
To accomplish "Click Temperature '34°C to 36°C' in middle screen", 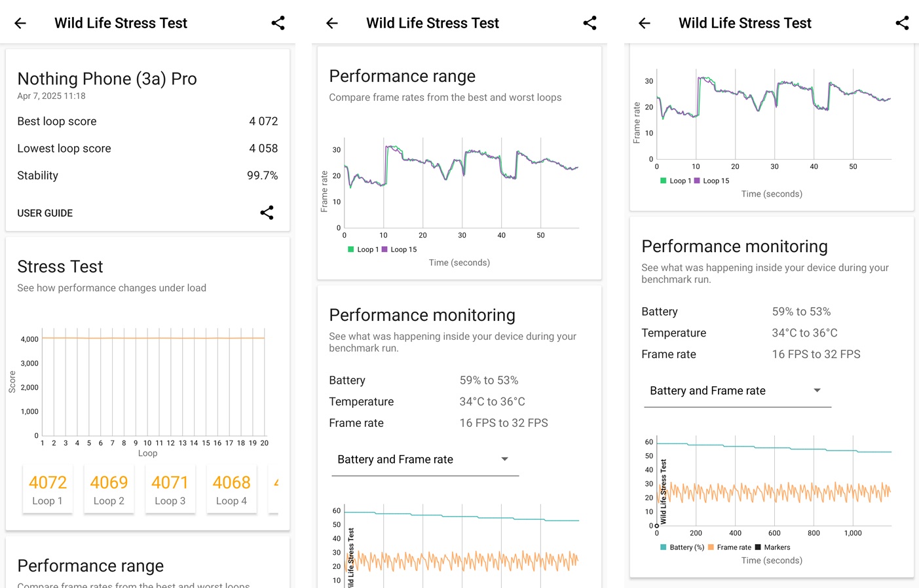I will (492, 402).
